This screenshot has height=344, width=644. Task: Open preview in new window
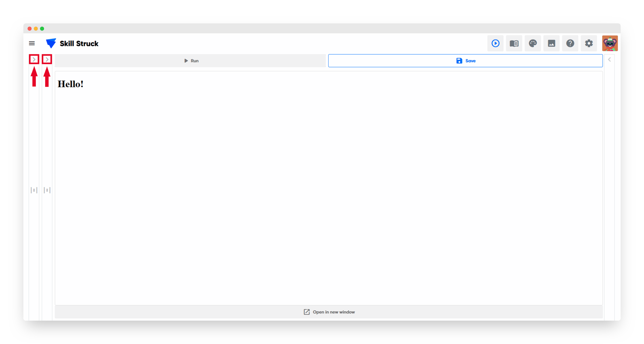click(329, 312)
